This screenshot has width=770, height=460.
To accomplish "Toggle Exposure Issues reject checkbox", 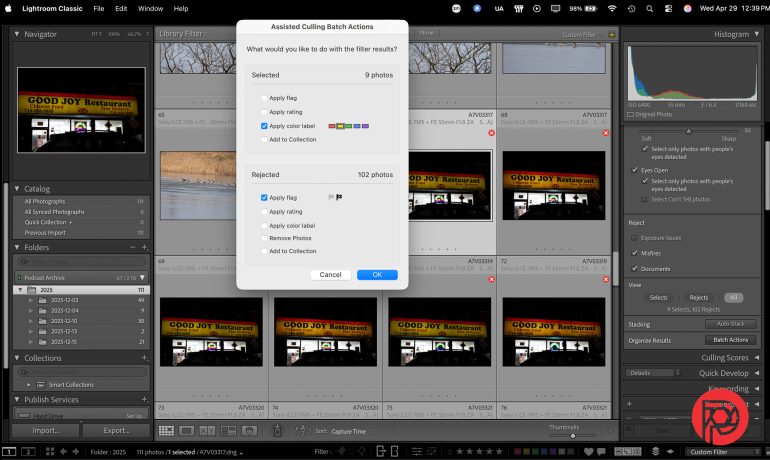I will (634, 238).
